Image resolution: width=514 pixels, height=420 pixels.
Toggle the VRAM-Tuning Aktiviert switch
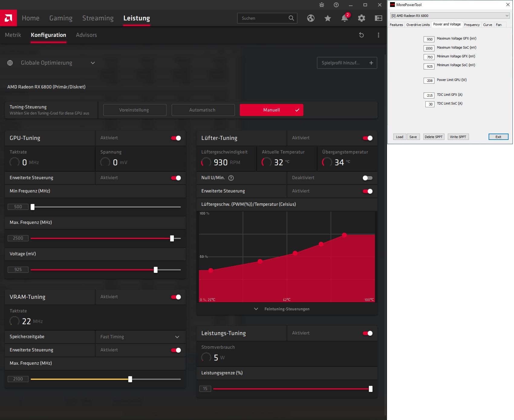click(176, 297)
